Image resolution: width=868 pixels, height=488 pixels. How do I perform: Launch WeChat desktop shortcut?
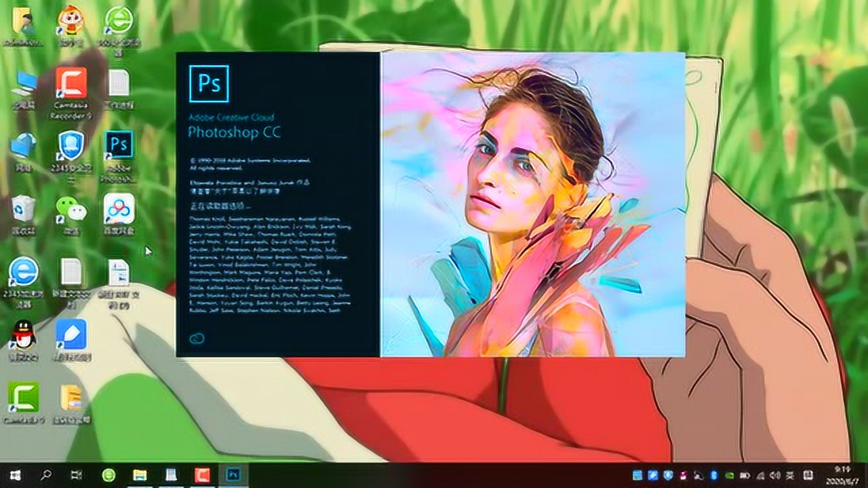pyautogui.click(x=71, y=214)
